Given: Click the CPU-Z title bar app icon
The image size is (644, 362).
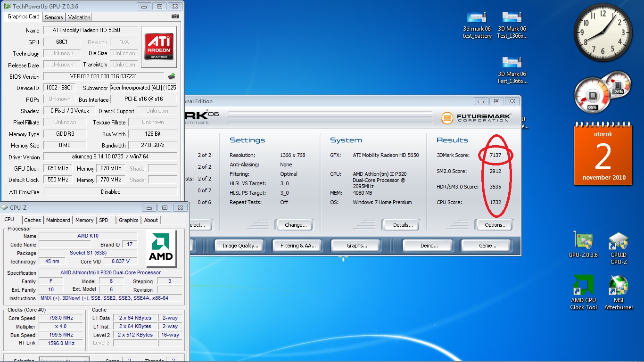Looking at the screenshot, I should pyautogui.click(x=5, y=207).
